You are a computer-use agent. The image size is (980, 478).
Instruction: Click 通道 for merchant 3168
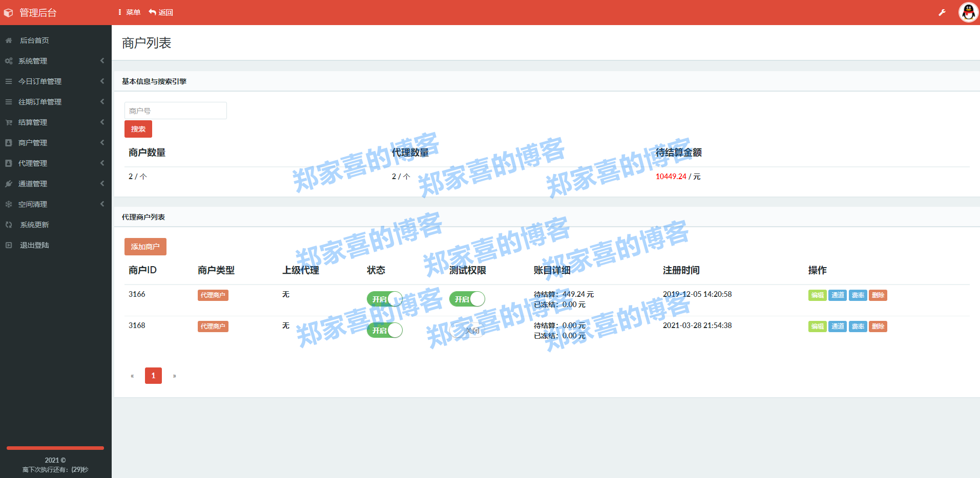(838, 327)
